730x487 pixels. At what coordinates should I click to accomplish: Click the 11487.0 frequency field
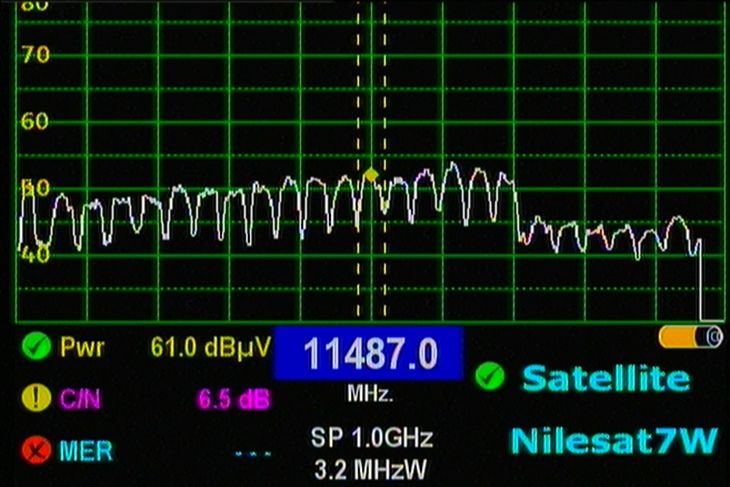(x=368, y=353)
